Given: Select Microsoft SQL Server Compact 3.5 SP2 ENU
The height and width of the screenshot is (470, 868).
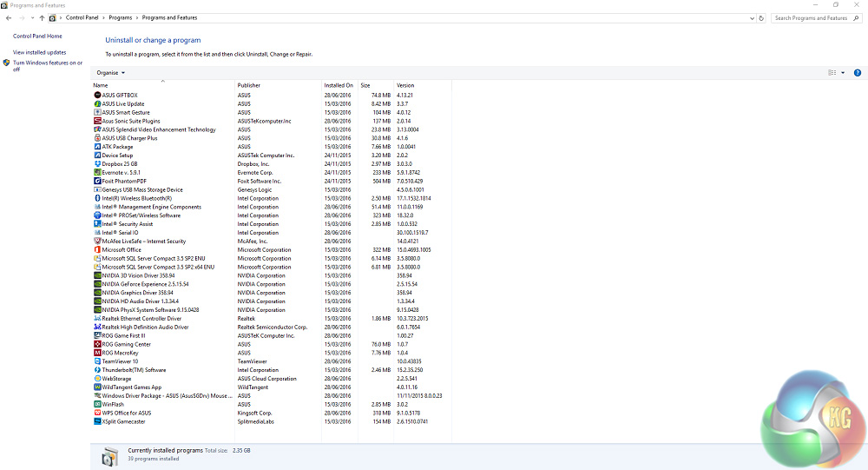Looking at the screenshot, I should coord(271,258).
